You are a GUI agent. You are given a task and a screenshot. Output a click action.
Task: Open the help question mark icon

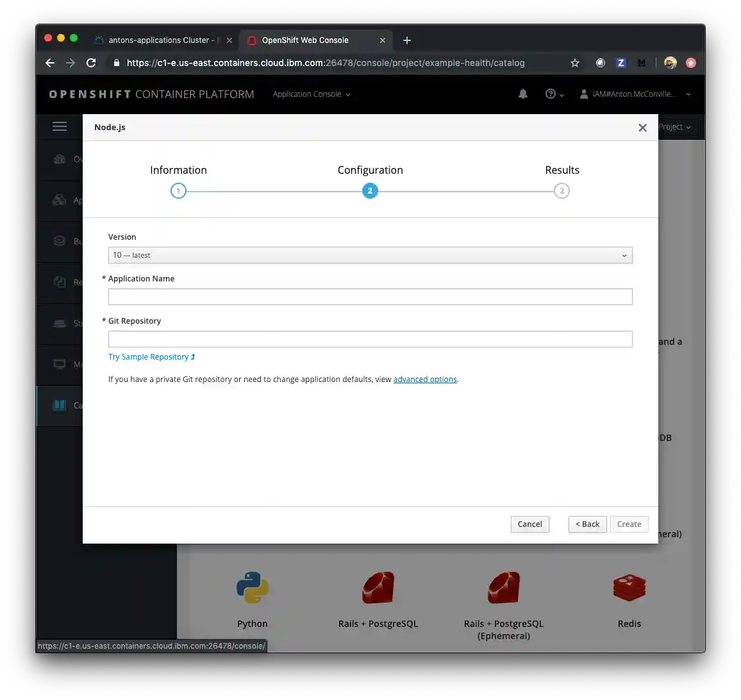pyautogui.click(x=550, y=94)
